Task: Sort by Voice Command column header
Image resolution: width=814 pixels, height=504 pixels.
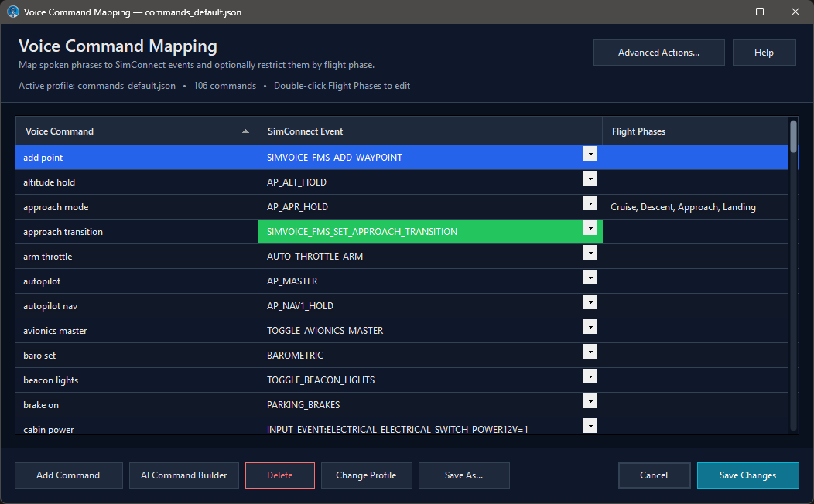Action: [136, 131]
